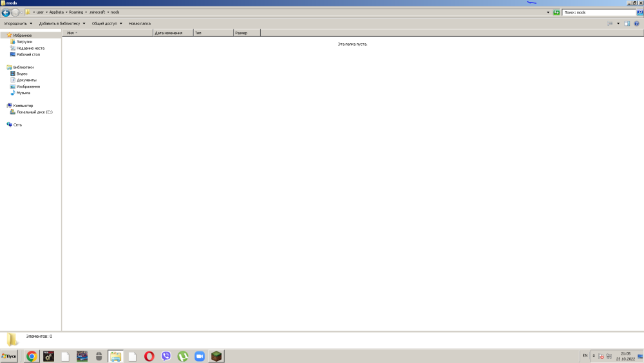Sort by the Размер column header
This screenshot has width=644, height=363.
(x=247, y=33)
